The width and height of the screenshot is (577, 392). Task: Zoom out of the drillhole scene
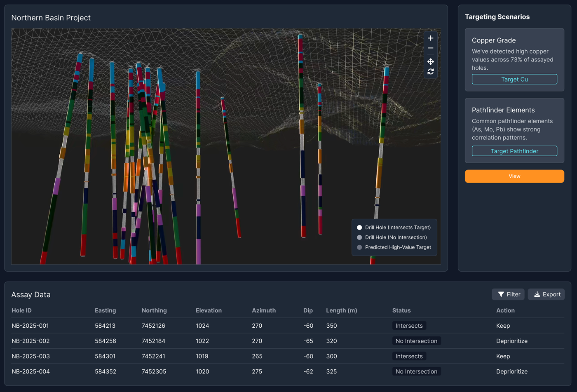[430, 48]
